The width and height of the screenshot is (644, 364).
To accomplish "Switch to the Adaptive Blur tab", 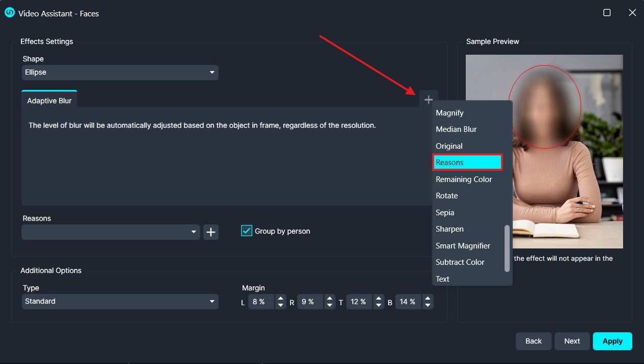I will (x=49, y=101).
